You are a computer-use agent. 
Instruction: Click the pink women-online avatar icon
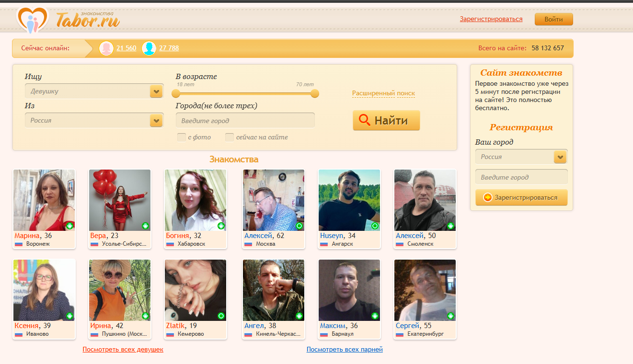pyautogui.click(x=106, y=48)
